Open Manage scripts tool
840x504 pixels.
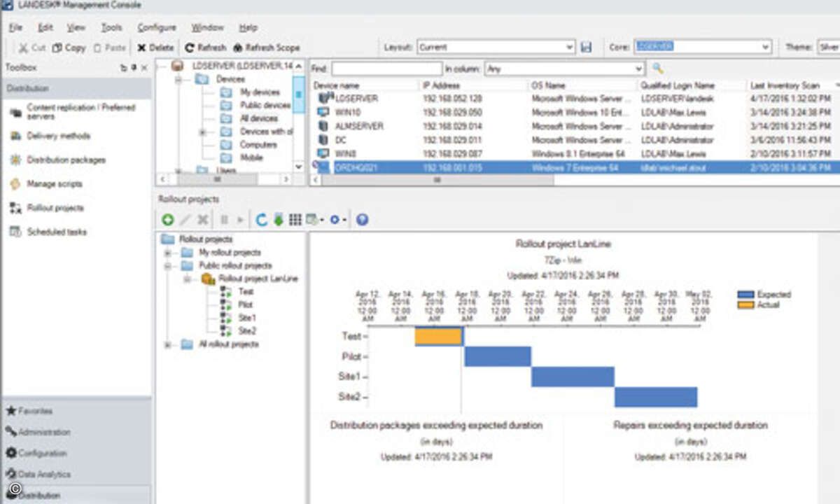(x=46, y=183)
